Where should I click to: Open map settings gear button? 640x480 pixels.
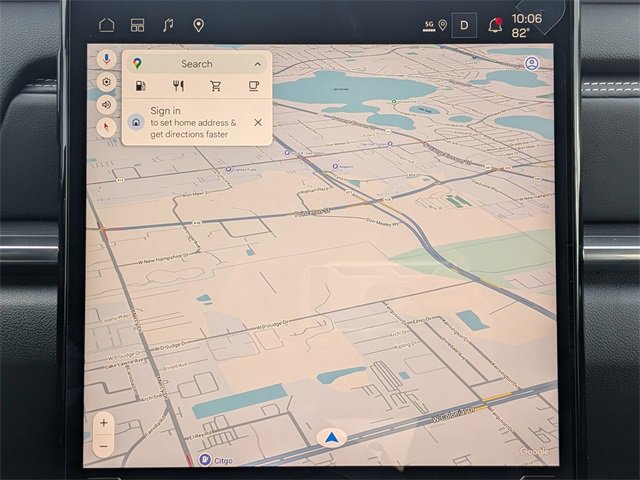(106, 82)
